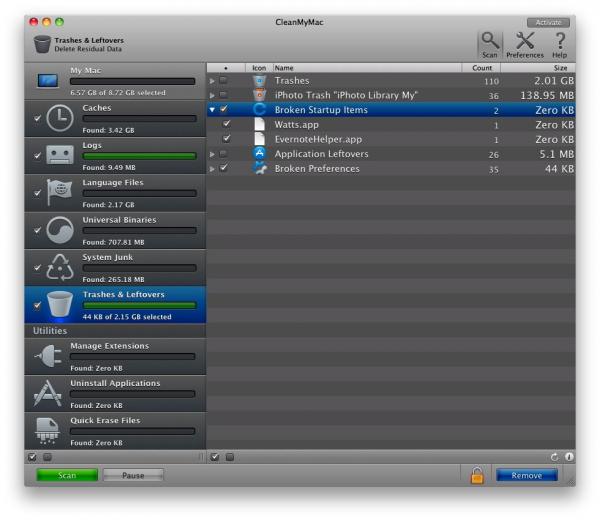
Task: Click the orange padlock icon
Action: [477, 475]
